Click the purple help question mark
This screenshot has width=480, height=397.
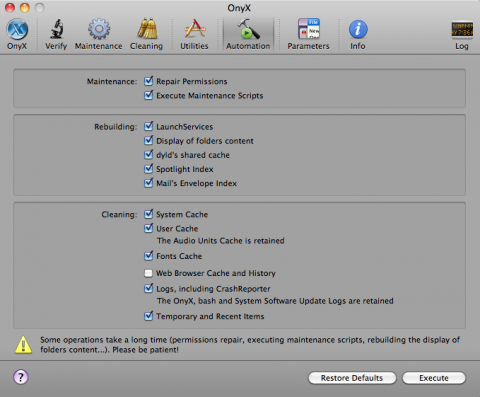coord(21,377)
